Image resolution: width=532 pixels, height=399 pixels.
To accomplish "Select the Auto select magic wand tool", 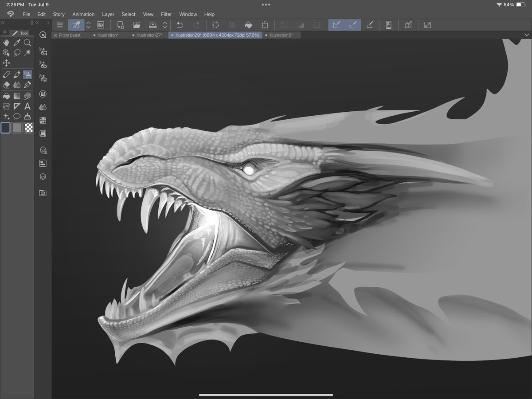I will 27,52.
